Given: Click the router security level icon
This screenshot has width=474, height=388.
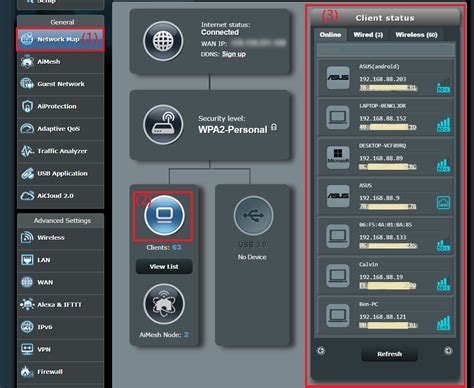Looking at the screenshot, I should pyautogui.click(x=163, y=125).
